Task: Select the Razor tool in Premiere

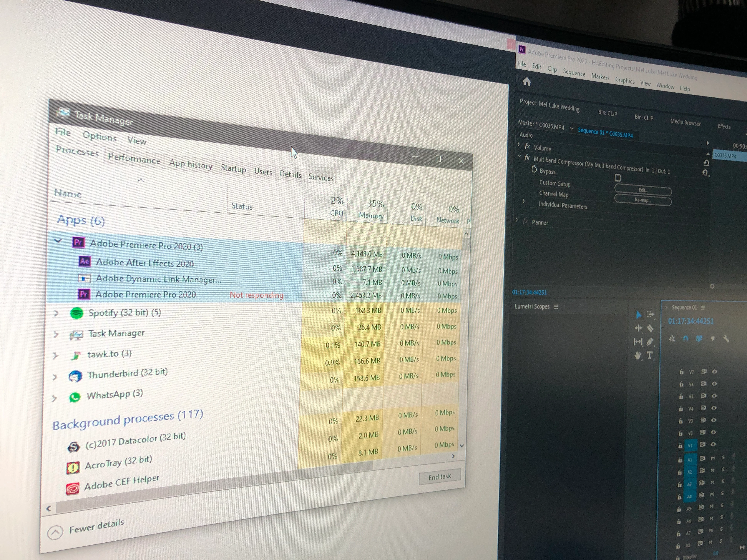Action: pos(650,329)
